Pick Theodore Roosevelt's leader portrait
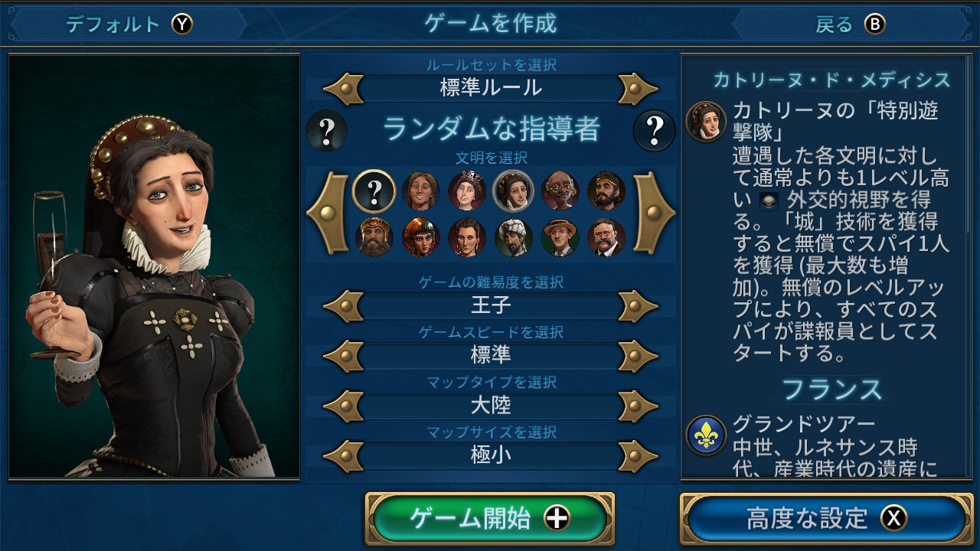This screenshot has height=551, width=980. 606,238
